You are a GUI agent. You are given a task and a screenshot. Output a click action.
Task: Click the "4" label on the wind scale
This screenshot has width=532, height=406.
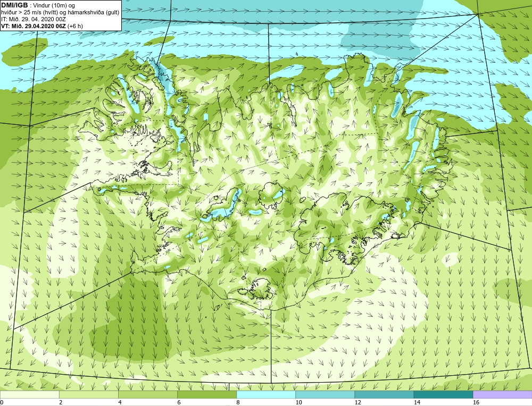tap(120, 402)
